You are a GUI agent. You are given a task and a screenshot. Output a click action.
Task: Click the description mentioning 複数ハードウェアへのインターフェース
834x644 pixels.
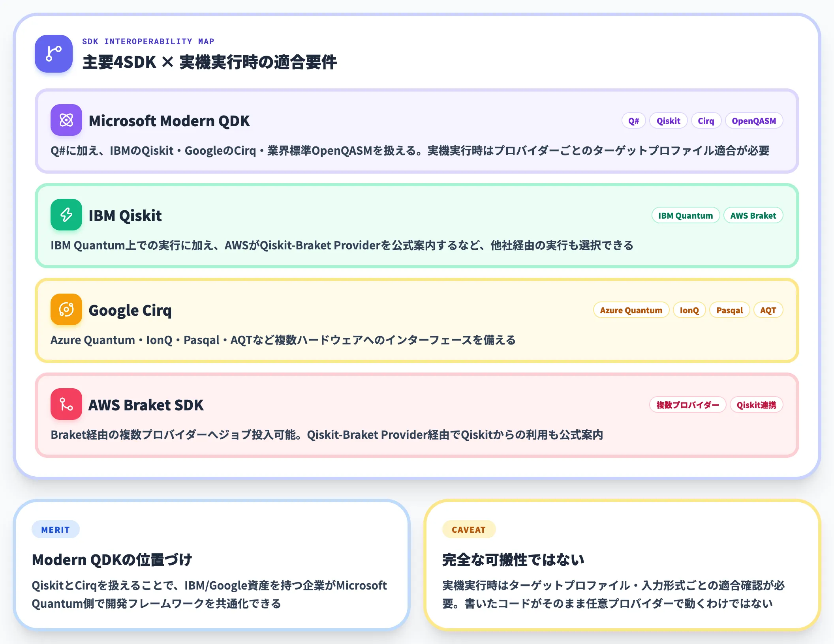pyautogui.click(x=283, y=340)
